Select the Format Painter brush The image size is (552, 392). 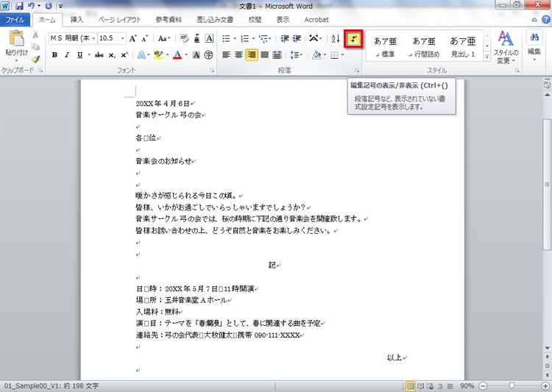(x=35, y=59)
